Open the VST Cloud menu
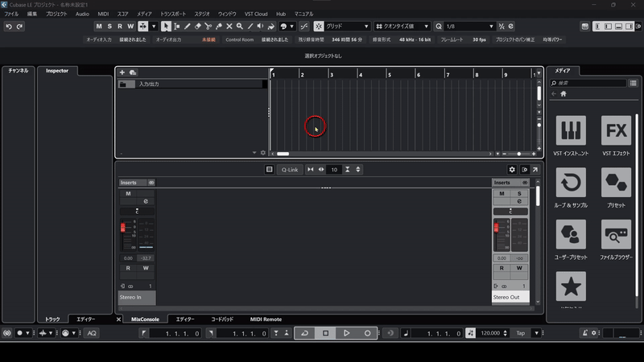Viewport: 644px width, 362px height. [256, 14]
